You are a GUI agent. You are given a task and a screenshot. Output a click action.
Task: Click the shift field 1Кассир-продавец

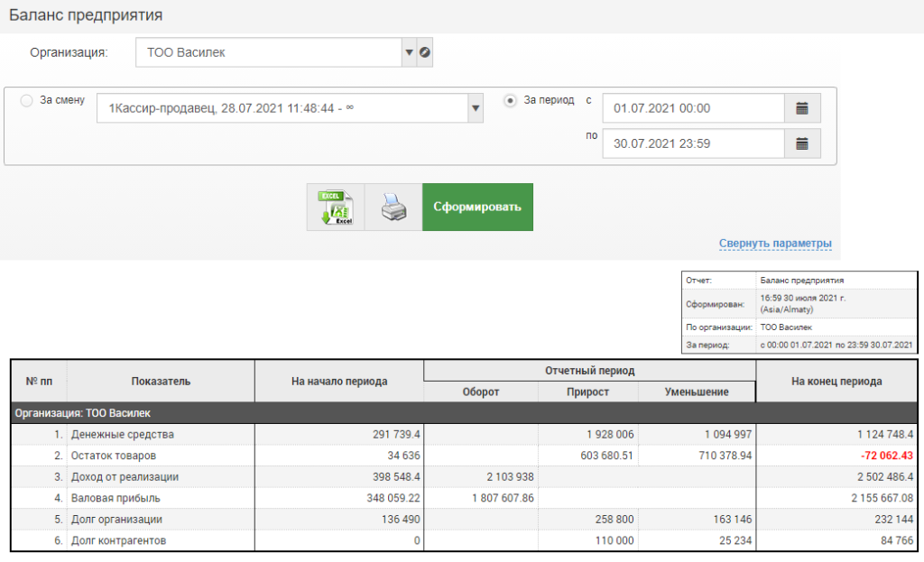[282, 109]
